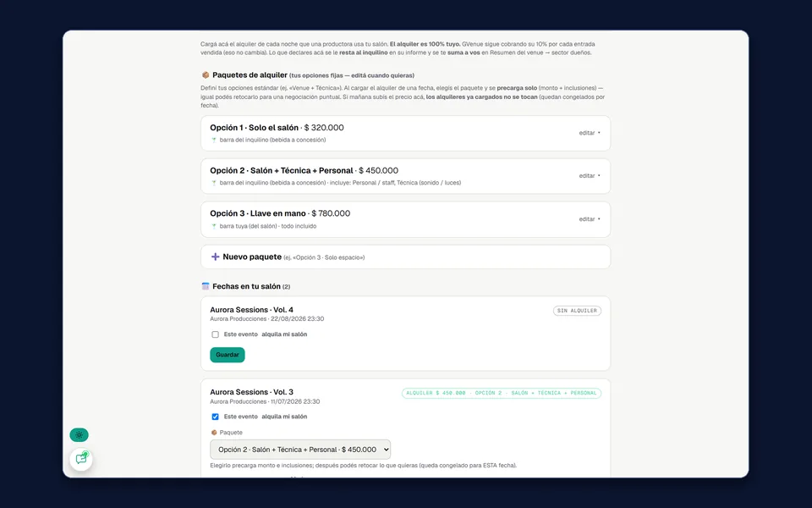Click the calendar icon beside Fechas en tu salón

click(206, 286)
